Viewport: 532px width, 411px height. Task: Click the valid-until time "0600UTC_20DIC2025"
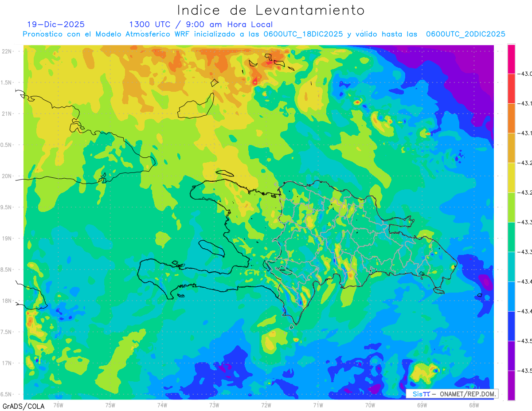tap(465, 34)
